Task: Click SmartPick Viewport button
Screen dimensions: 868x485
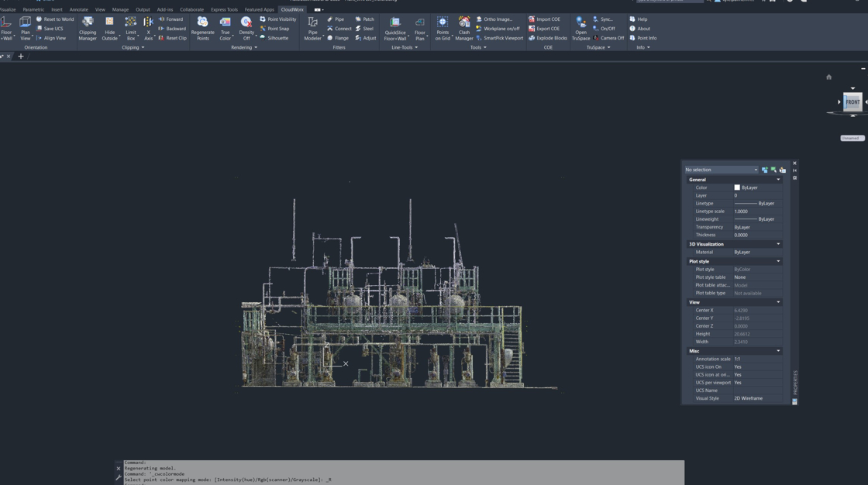Action: pos(499,38)
